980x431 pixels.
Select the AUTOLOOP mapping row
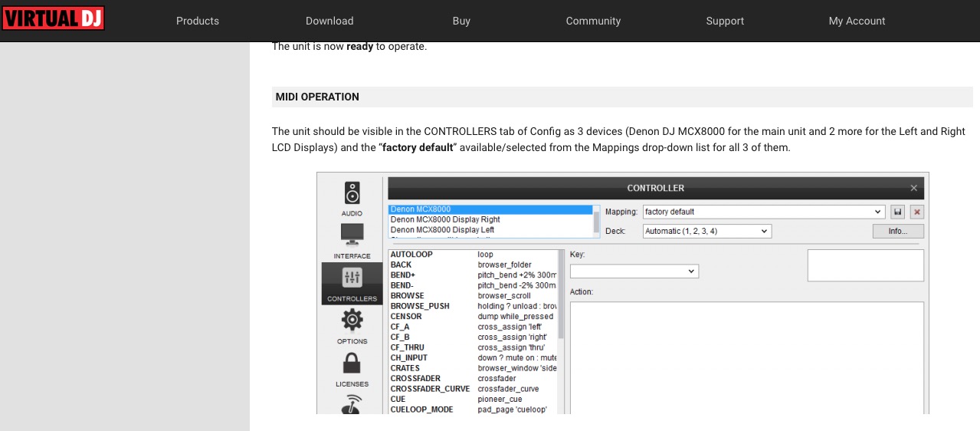coord(473,255)
